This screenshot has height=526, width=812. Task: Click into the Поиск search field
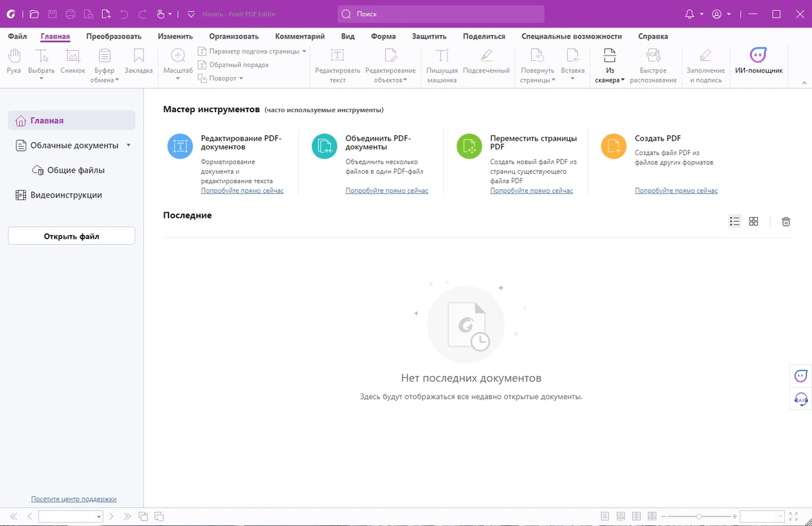click(x=441, y=14)
